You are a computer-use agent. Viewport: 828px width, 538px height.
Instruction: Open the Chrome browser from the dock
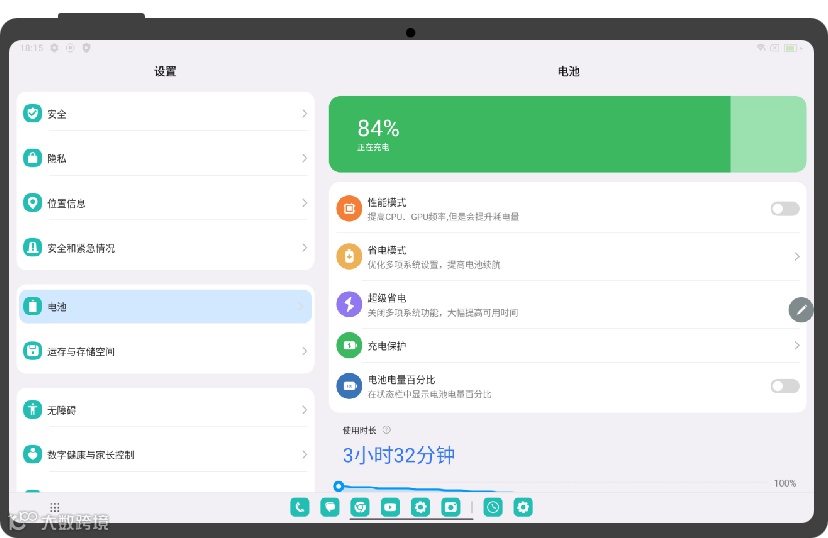[360, 507]
